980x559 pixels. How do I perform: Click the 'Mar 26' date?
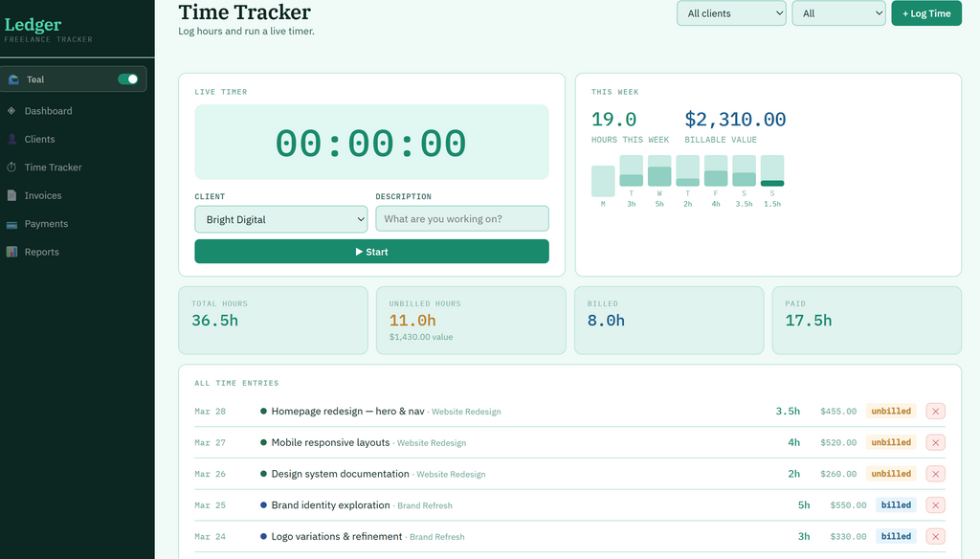pos(210,474)
